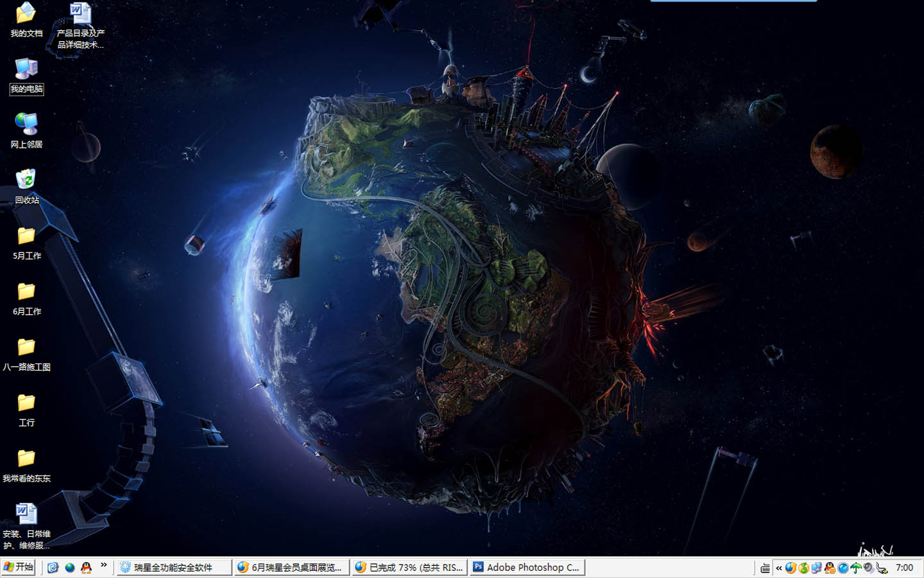Screen dimensions: 924x578
Task: Open the volume speaker tray icon
Action: (x=869, y=568)
